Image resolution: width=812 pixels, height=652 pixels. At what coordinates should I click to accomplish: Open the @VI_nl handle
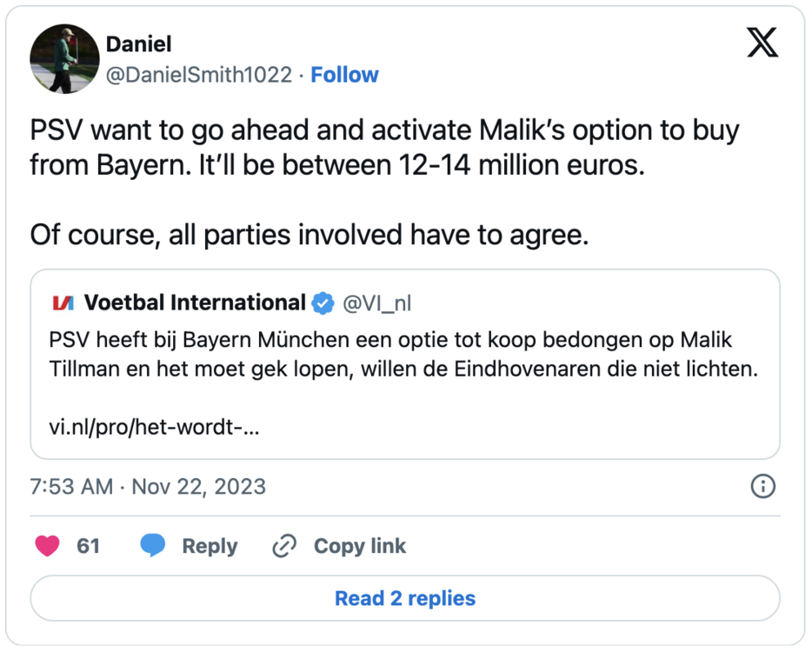pyautogui.click(x=377, y=303)
